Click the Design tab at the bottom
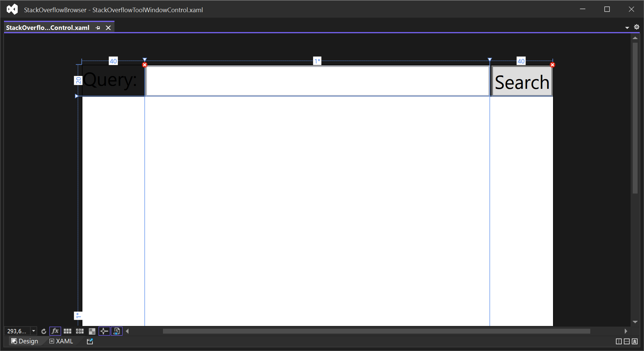The width and height of the screenshot is (644, 351). pos(24,341)
